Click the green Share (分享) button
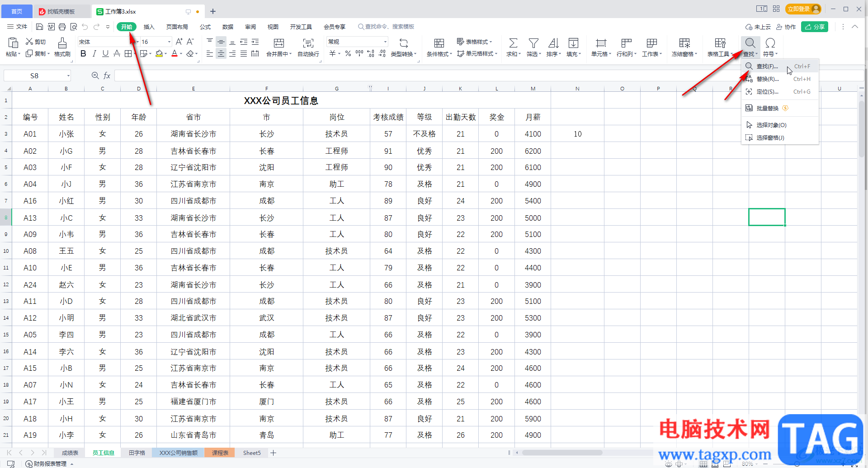 814,27
